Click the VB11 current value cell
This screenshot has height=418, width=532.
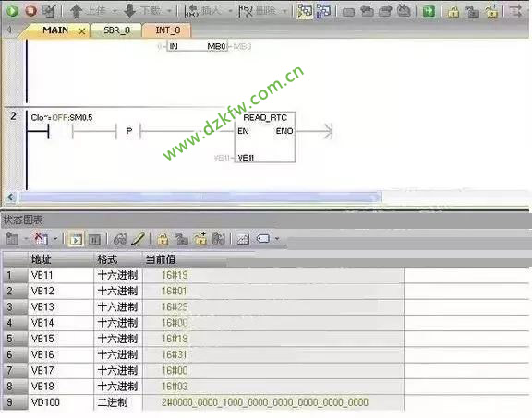[273, 275]
